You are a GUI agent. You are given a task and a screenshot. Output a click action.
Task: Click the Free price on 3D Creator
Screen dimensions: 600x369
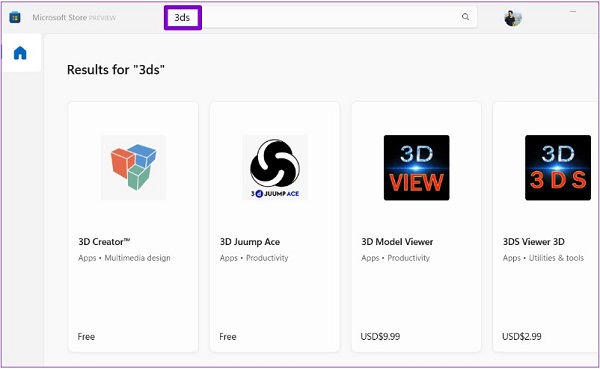[x=86, y=336]
